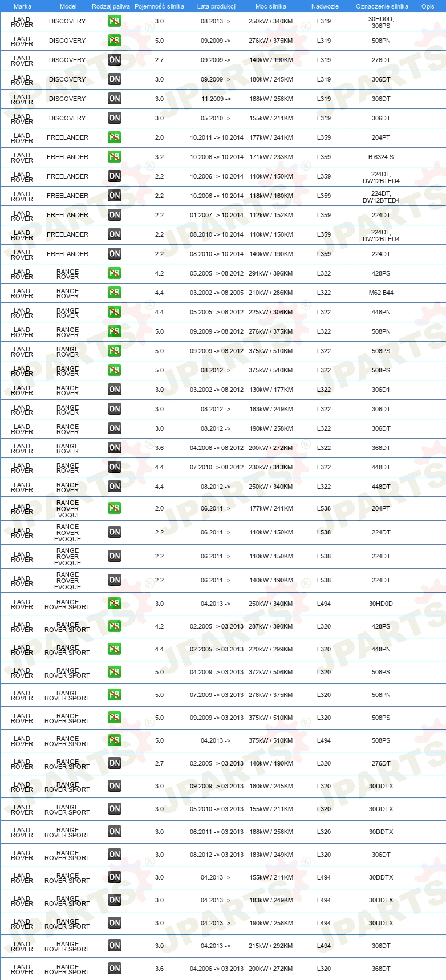
Task: Click power value '230kW / 313KM'
Action: (x=271, y=467)
